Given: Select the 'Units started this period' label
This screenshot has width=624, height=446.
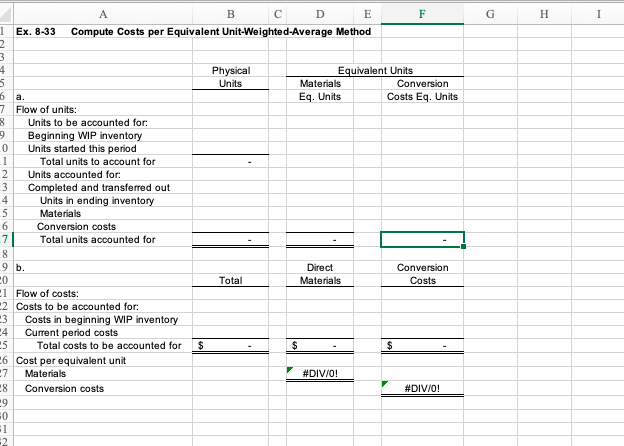Looking at the screenshot, I should tap(82, 148).
